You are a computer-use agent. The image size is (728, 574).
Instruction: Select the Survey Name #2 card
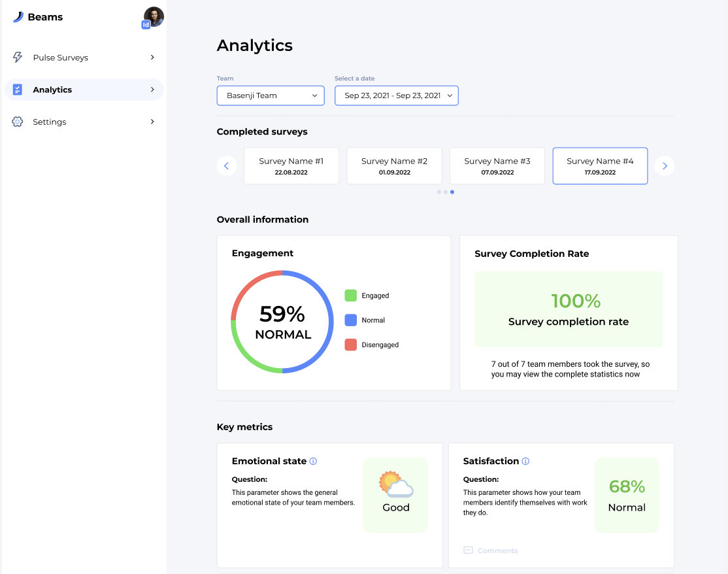click(x=394, y=166)
